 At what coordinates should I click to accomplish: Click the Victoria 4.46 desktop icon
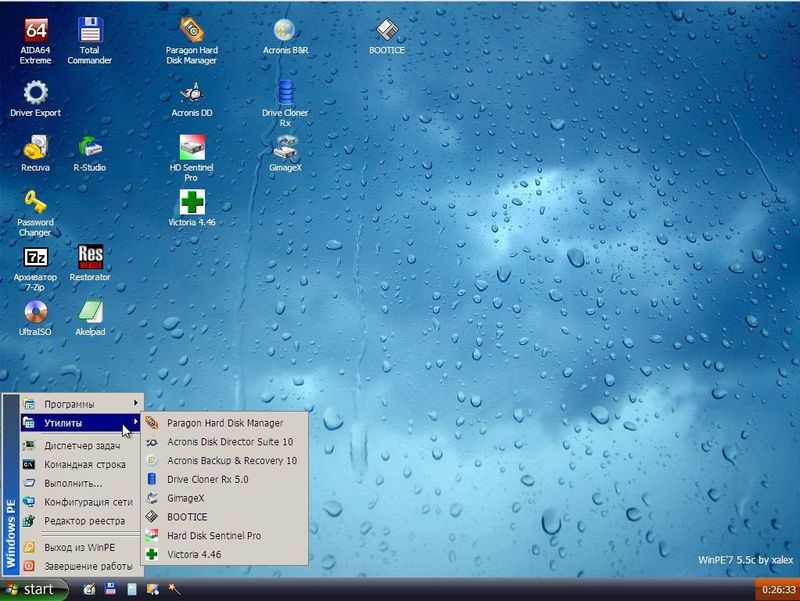(192, 208)
